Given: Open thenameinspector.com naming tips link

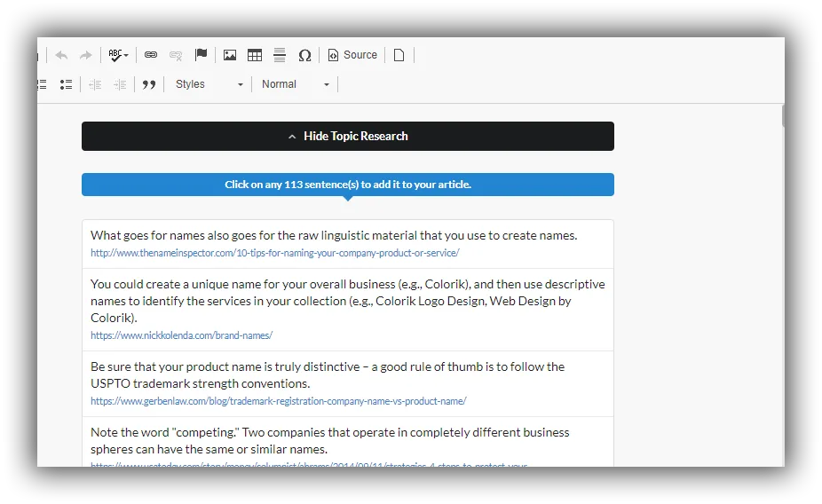Looking at the screenshot, I should [x=274, y=253].
